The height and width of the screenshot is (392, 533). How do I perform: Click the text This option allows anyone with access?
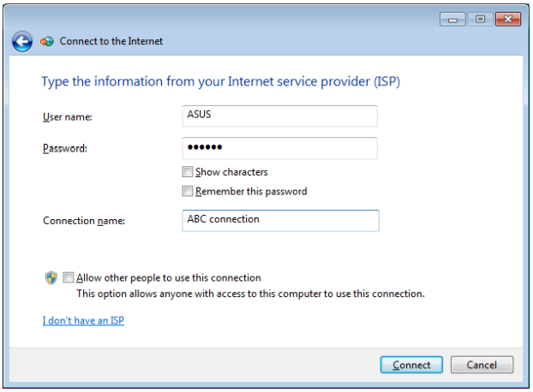(x=250, y=294)
